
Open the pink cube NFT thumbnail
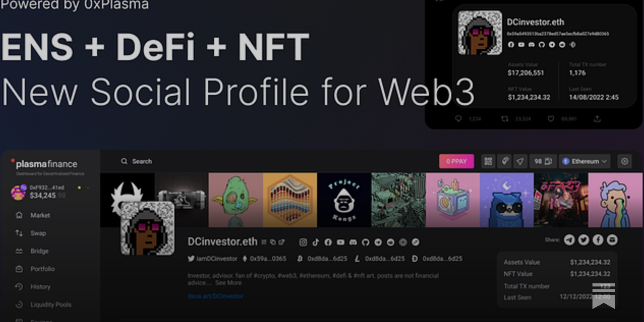(453, 200)
